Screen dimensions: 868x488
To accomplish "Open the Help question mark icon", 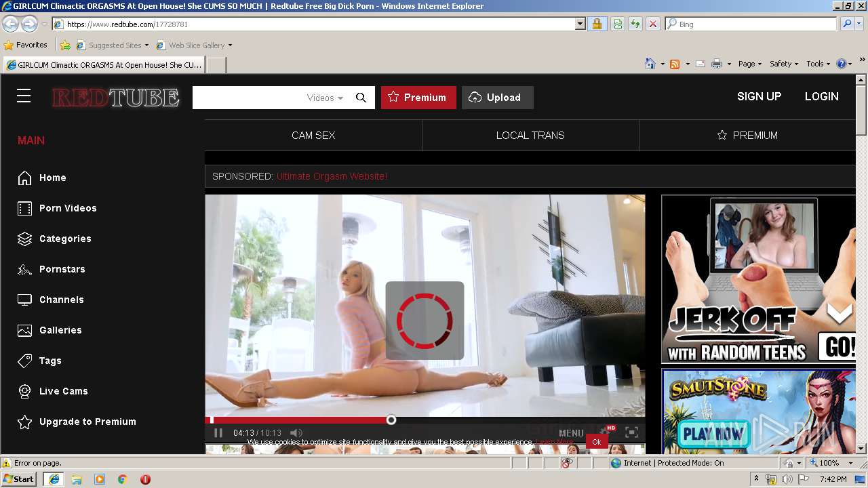I will 842,64.
